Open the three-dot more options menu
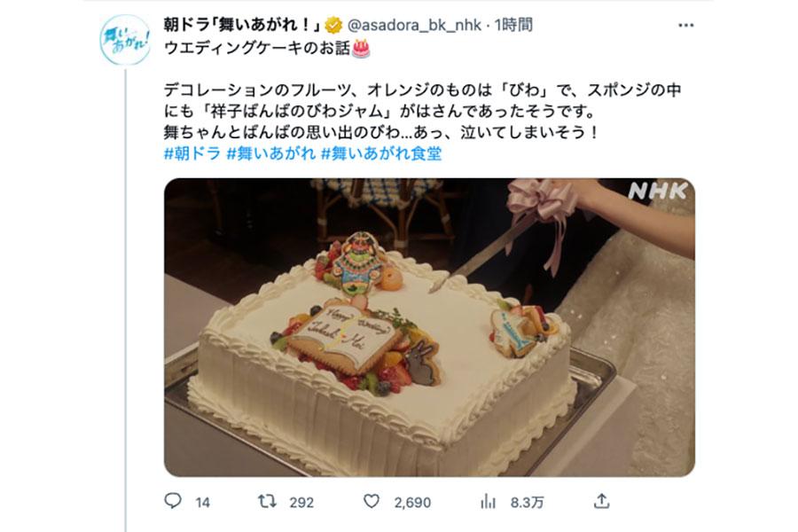Viewport: 798px width, 532px height. [x=685, y=26]
